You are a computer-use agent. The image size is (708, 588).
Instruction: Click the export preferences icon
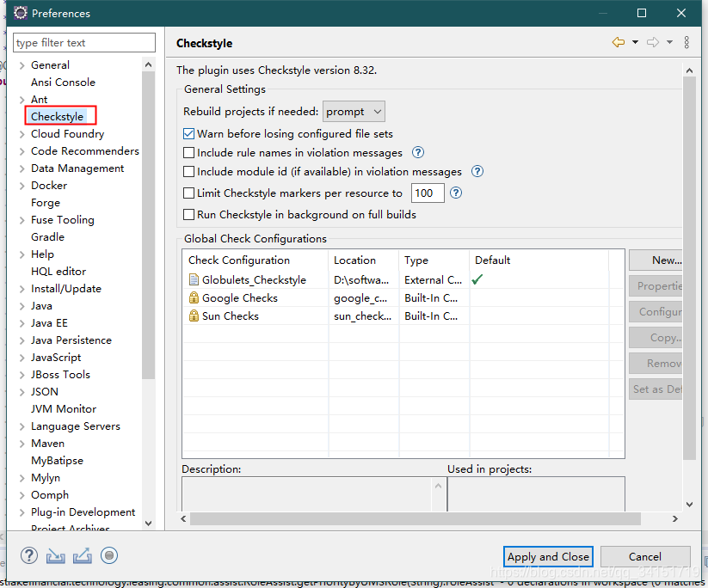pos(81,555)
